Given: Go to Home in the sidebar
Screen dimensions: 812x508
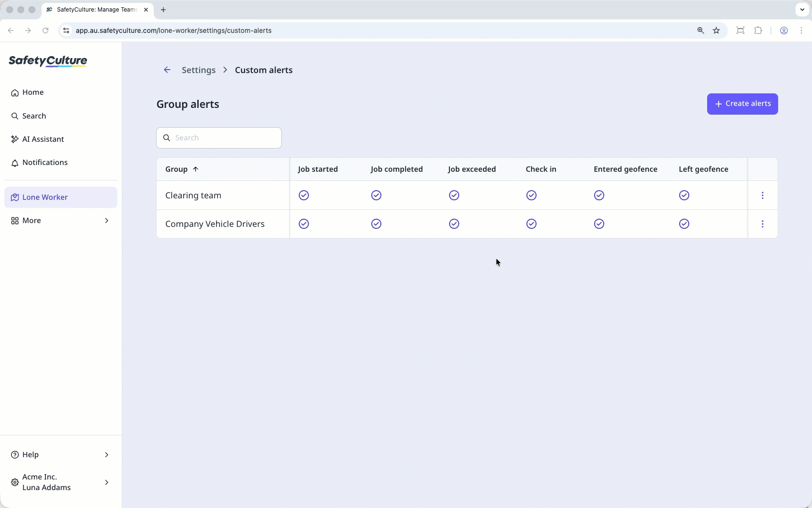Looking at the screenshot, I should pos(61,92).
